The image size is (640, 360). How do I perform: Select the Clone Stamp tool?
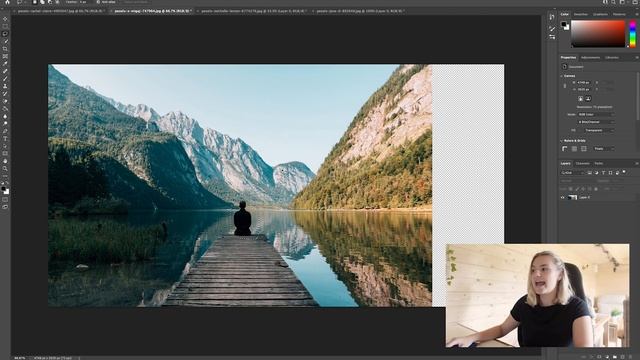(5, 86)
